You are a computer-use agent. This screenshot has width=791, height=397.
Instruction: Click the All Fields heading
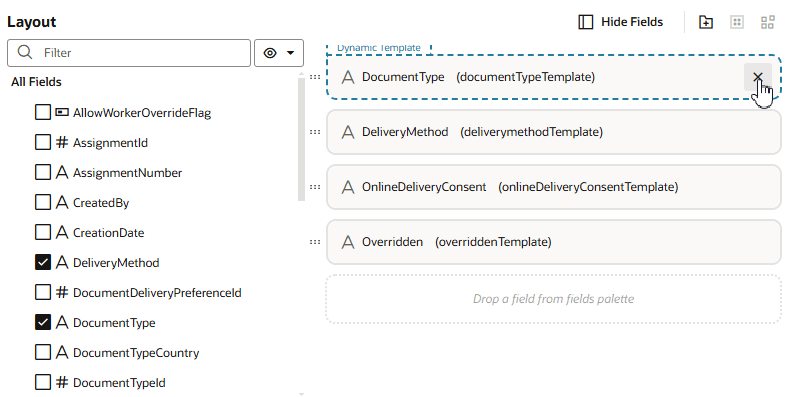[x=36, y=82]
